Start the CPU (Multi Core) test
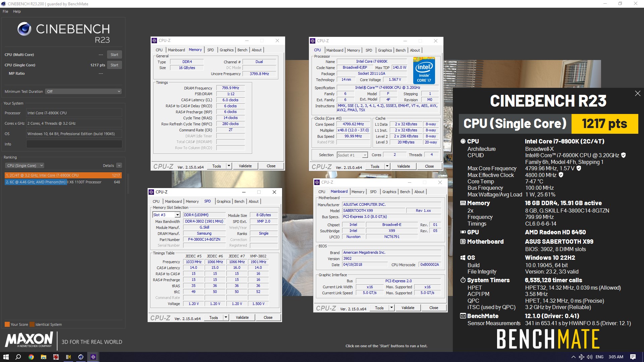Image resolution: width=644 pixels, height=362 pixels. pos(114,55)
